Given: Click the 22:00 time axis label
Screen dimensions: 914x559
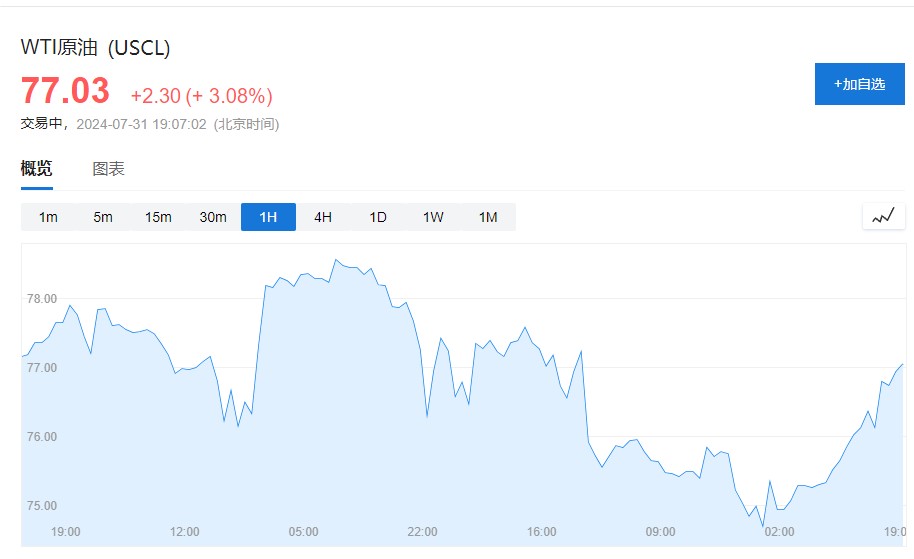Looking at the screenshot, I should [422, 531].
